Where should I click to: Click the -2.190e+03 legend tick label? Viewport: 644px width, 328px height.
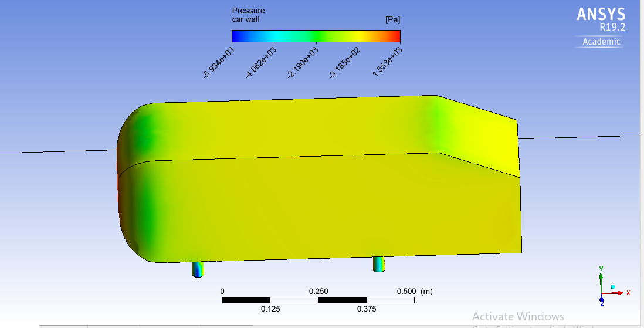pos(303,63)
